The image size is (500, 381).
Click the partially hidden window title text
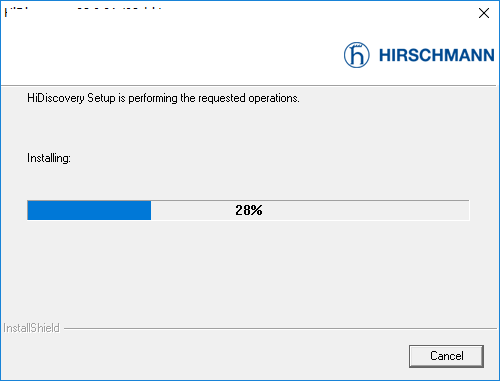pyautogui.click(x=83, y=12)
